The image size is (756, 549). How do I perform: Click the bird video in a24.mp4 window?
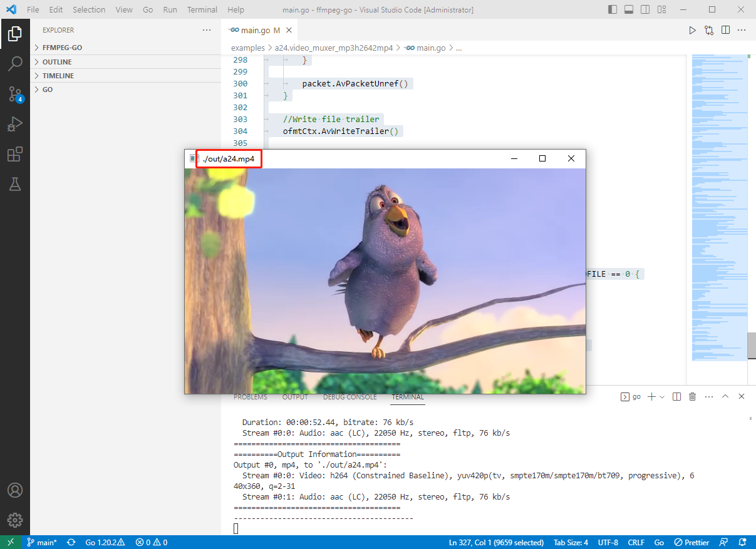[385, 281]
